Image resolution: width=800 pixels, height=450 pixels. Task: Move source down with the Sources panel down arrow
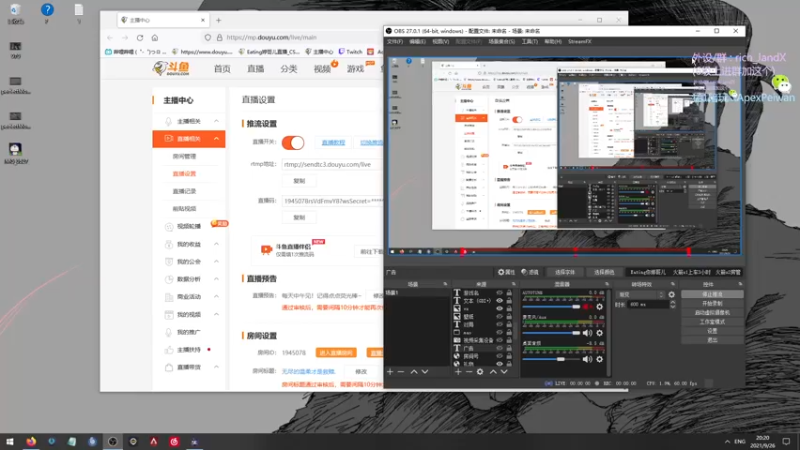point(504,372)
